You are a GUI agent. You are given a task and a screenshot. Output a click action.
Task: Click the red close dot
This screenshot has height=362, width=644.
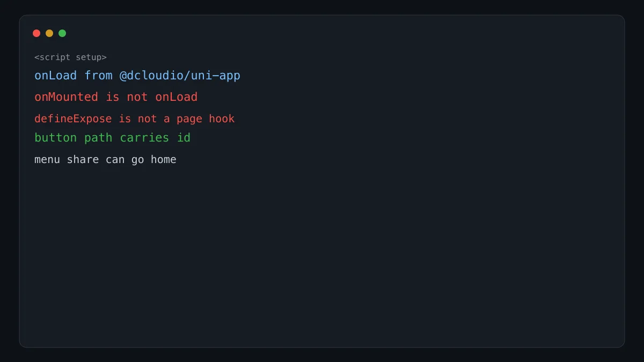pos(36,33)
